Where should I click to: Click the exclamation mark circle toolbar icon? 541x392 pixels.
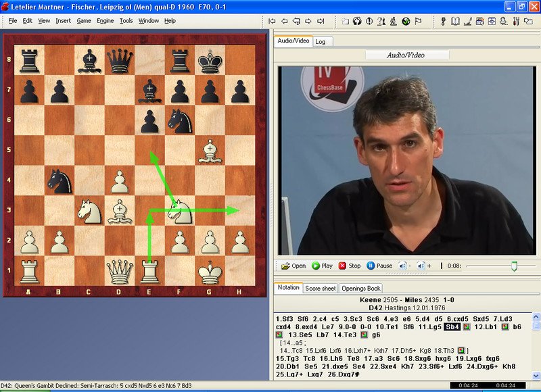pyautogui.click(x=369, y=22)
